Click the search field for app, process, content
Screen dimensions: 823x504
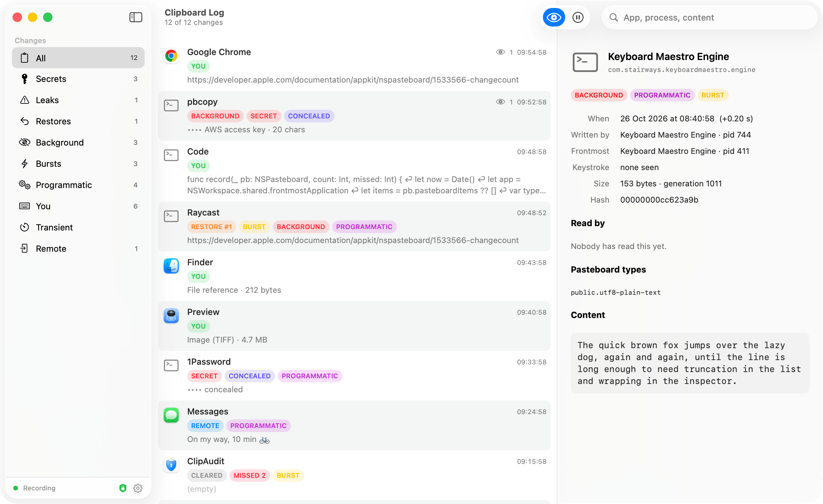709,17
